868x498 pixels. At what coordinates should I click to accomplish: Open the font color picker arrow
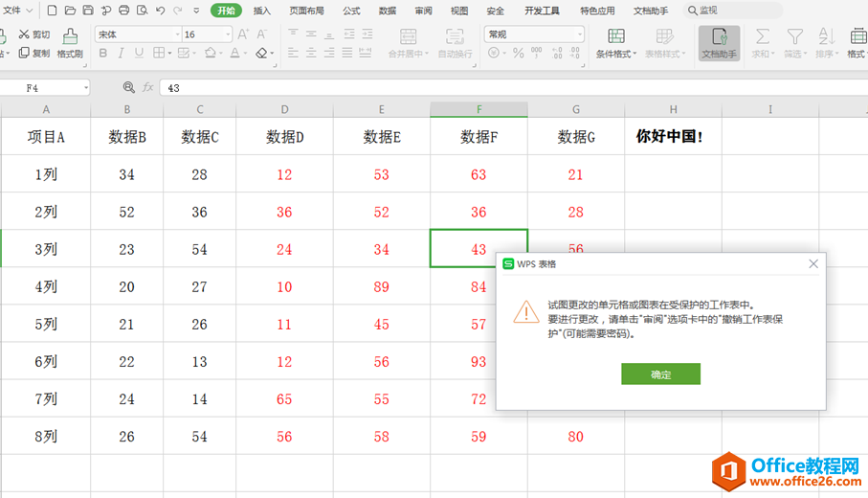click(x=245, y=54)
